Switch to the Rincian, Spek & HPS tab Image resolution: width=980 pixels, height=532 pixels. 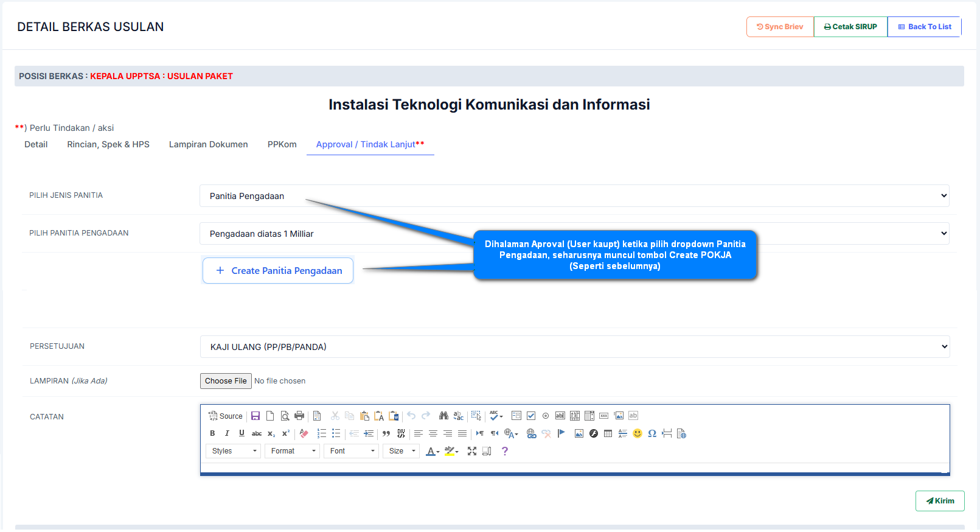(108, 144)
